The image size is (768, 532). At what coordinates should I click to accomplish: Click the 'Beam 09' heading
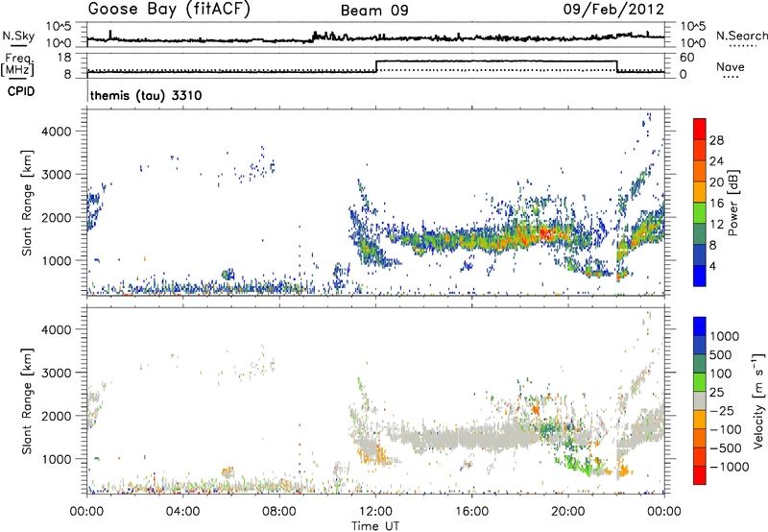tap(374, 11)
